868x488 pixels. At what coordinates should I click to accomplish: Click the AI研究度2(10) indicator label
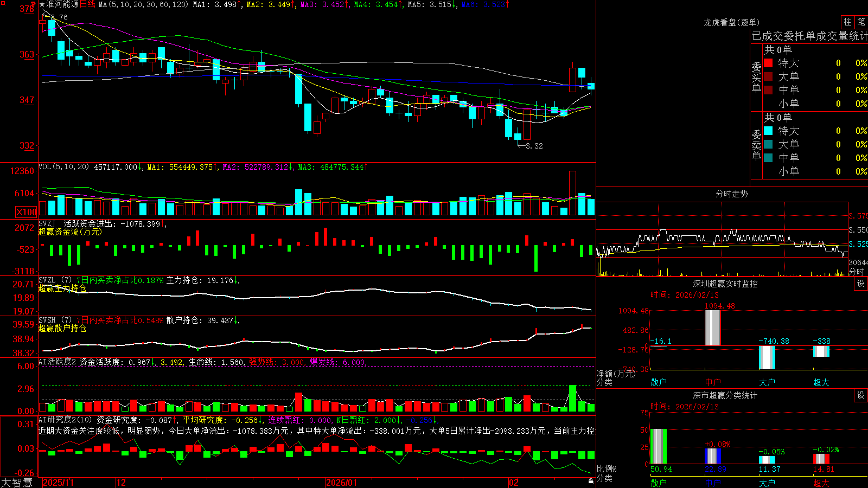point(65,420)
